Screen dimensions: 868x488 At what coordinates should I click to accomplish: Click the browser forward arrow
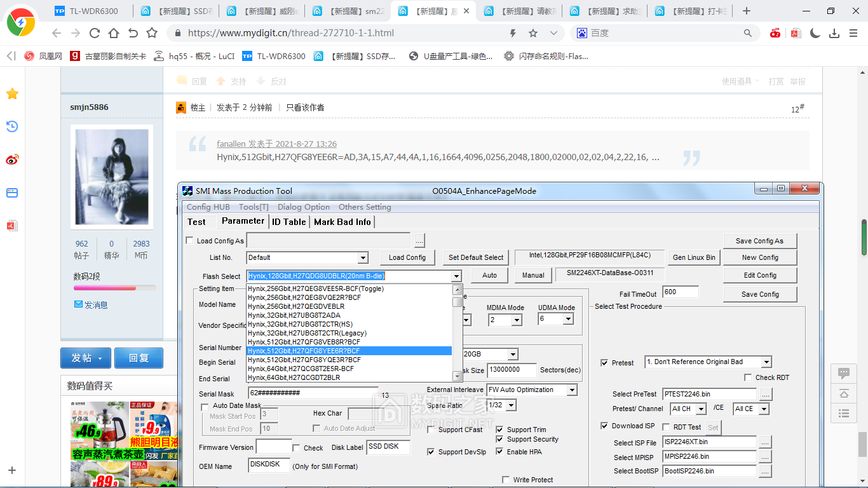[76, 33]
